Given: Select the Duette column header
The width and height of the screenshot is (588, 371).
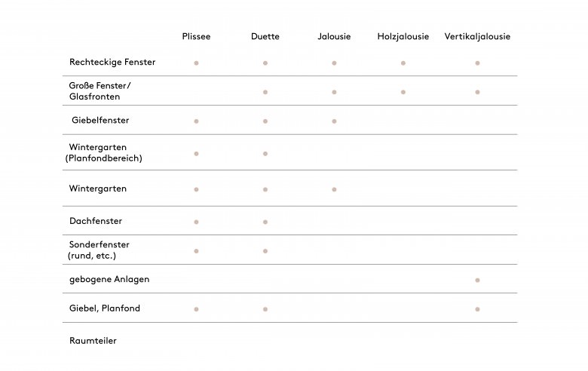Looking at the screenshot, I should 265,36.
